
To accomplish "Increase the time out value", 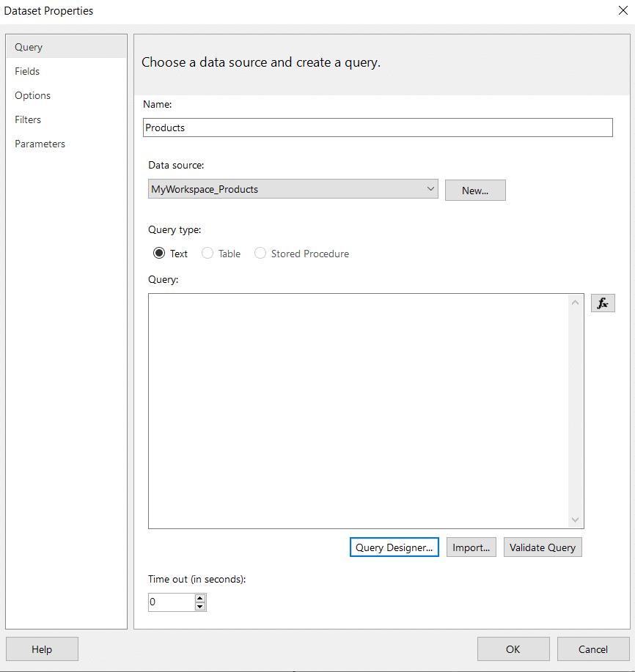I will tap(200, 597).
